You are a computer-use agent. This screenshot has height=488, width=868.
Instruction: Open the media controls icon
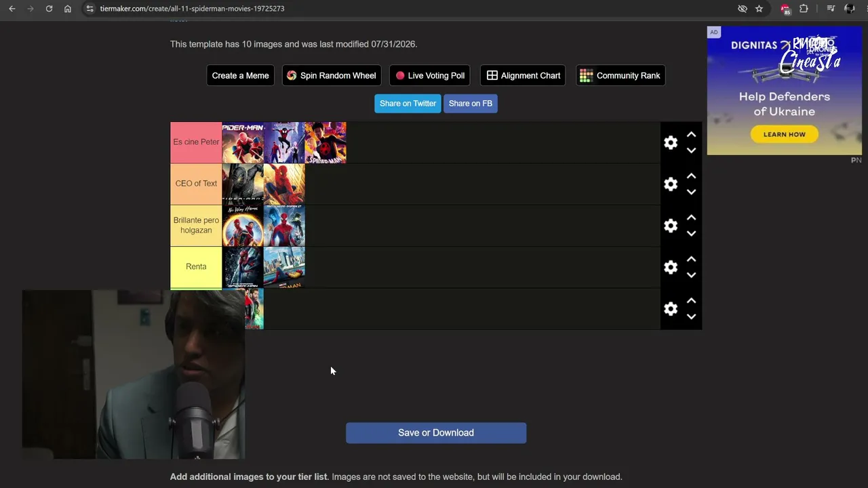pyautogui.click(x=831, y=9)
